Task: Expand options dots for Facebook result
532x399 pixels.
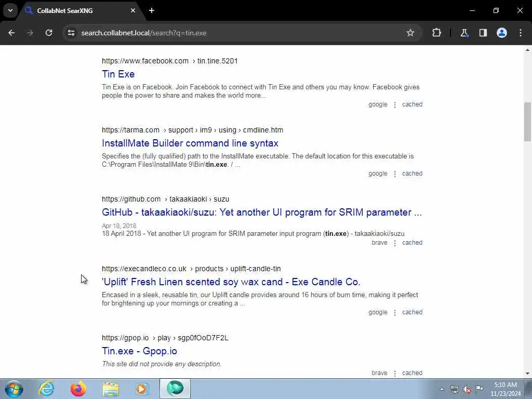Action: [395, 105]
